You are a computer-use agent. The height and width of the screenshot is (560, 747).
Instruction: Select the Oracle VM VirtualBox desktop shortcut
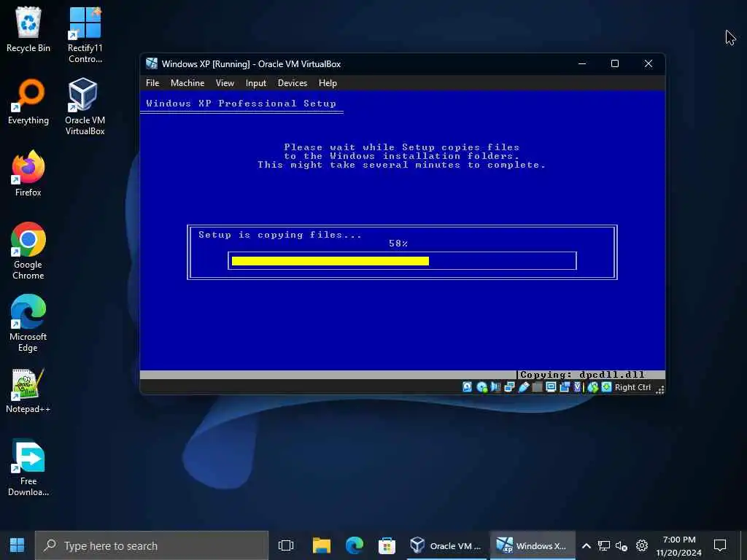85,106
